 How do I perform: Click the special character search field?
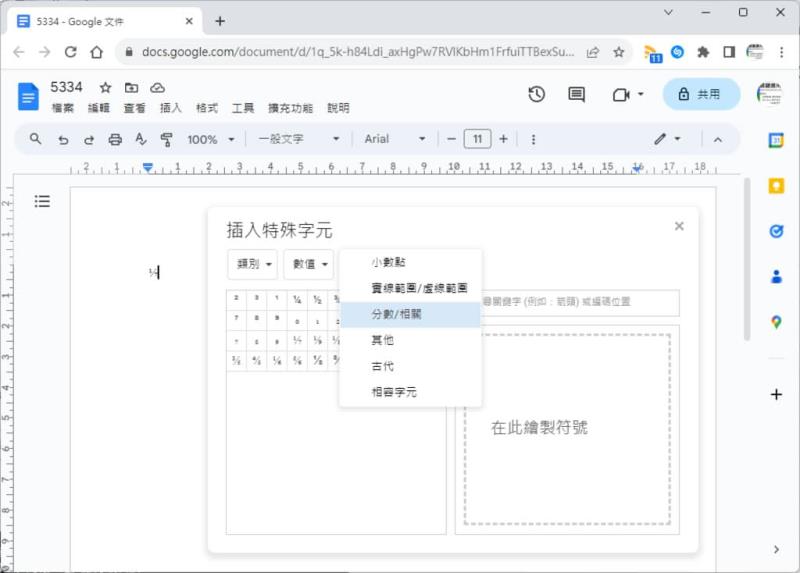tap(580, 302)
